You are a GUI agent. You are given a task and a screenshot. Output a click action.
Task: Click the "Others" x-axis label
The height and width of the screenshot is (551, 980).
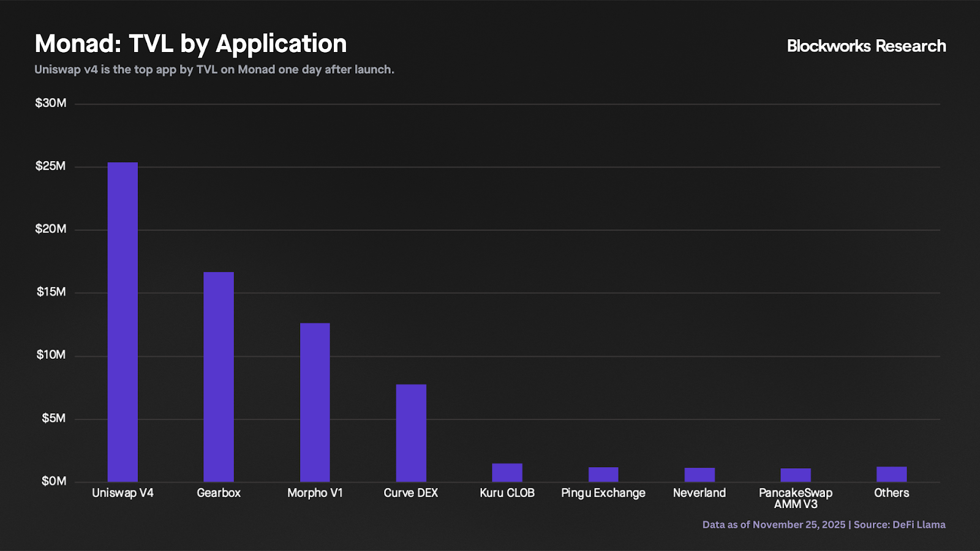click(892, 493)
